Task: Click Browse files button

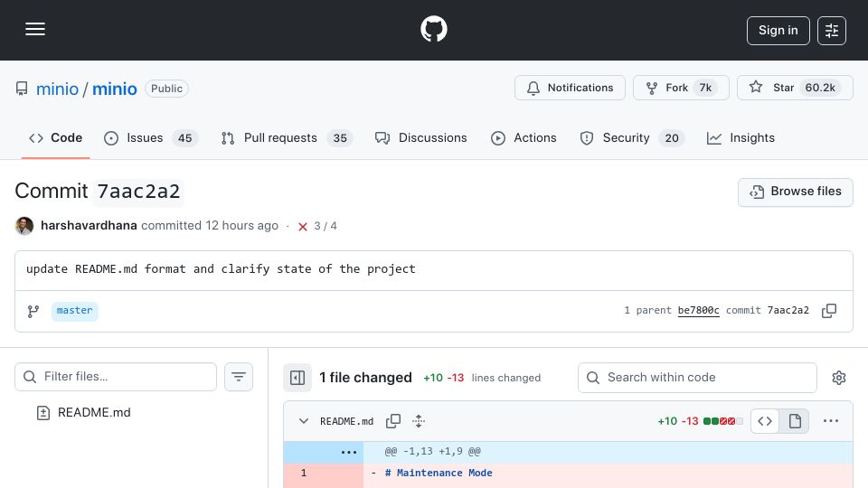Action: coord(795,192)
